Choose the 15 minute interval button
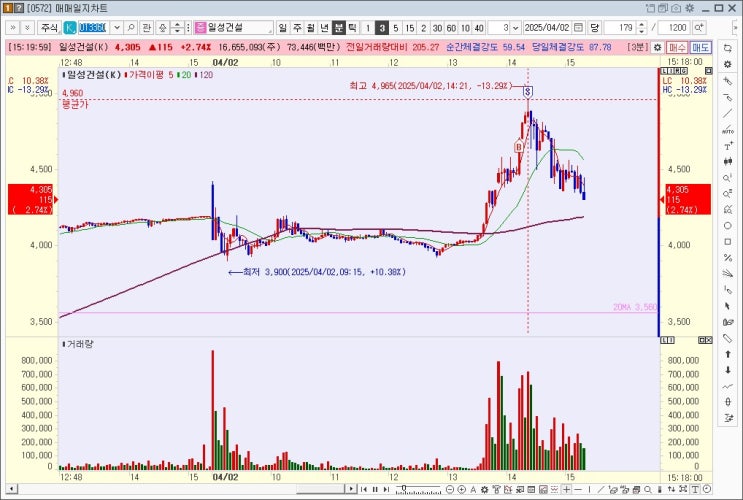This screenshot has height=500, width=743. pyautogui.click(x=409, y=28)
